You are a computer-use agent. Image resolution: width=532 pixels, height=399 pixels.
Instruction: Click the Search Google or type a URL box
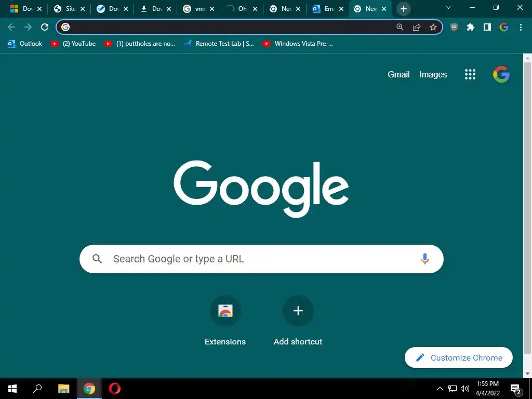pos(261,259)
